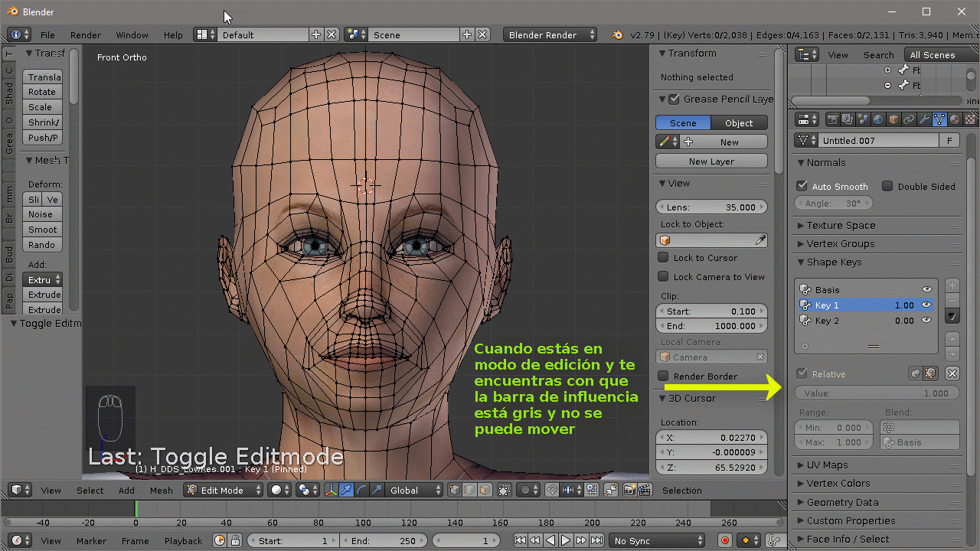Expand the Vertex Groups panel
This screenshot has height=551, width=980.
coord(840,243)
